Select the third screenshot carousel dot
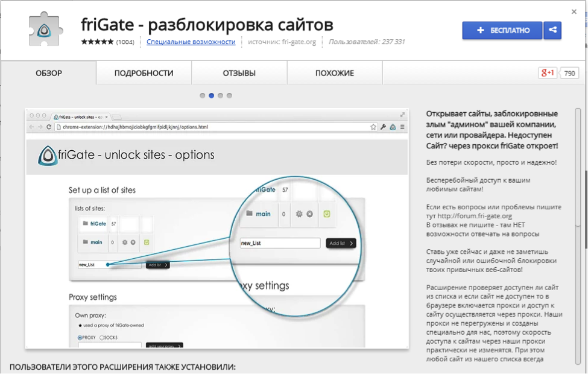This screenshot has width=588, height=374. pos(221,96)
